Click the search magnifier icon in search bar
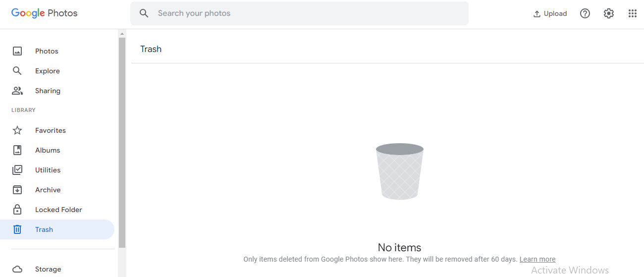 coord(144,13)
